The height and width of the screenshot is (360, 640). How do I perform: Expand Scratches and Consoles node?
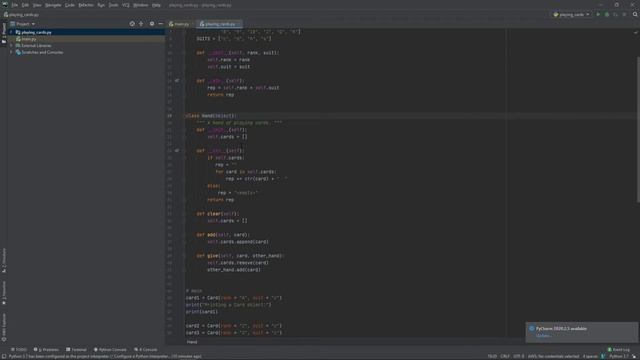point(11,52)
